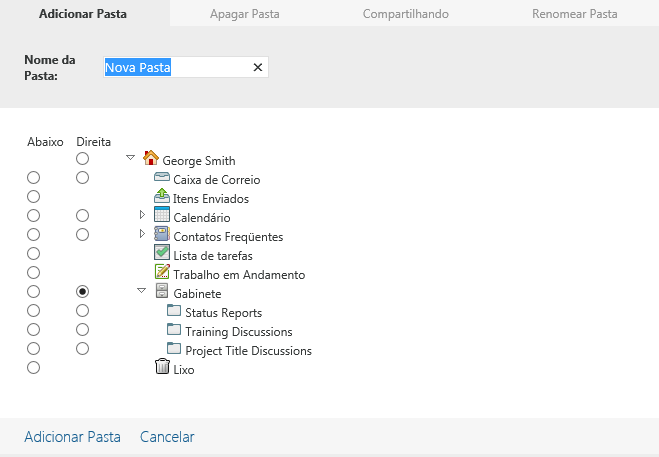Select Direita radio button for George Smith
The height and width of the screenshot is (457, 659).
coord(83,159)
